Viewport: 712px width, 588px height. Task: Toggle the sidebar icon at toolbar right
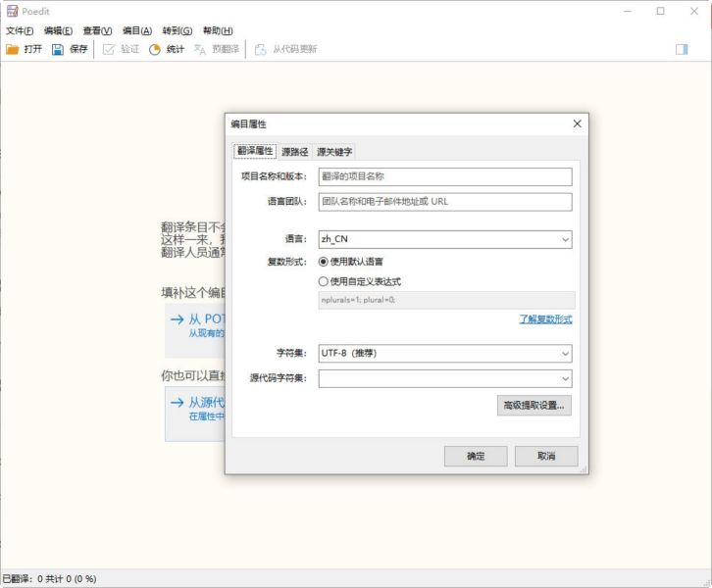(682, 49)
